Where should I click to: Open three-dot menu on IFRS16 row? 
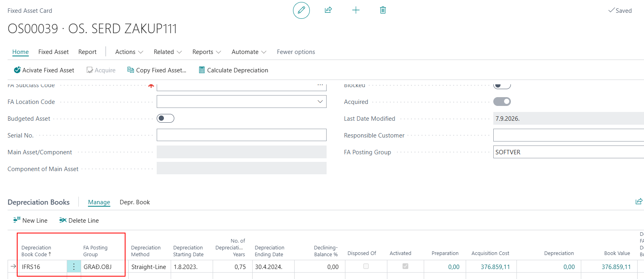click(74, 267)
